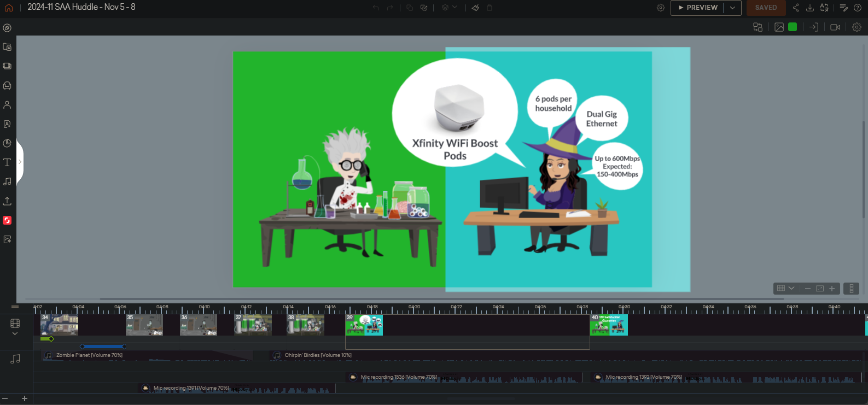
Task: Click the undo arrow
Action: [x=376, y=8]
